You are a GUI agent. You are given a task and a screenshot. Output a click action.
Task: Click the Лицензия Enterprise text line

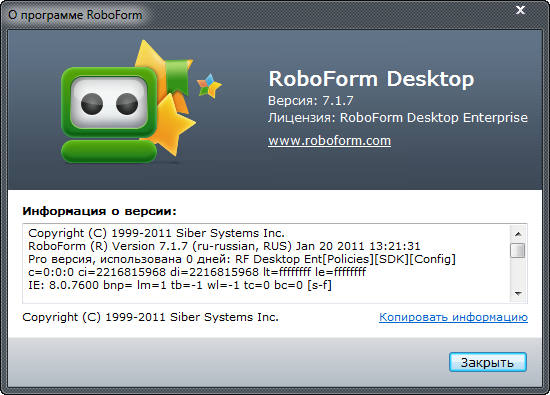398,118
